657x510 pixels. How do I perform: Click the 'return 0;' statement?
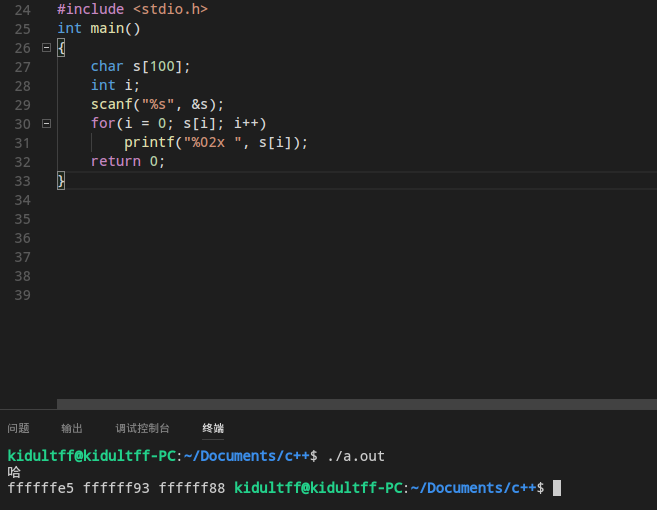pos(128,161)
